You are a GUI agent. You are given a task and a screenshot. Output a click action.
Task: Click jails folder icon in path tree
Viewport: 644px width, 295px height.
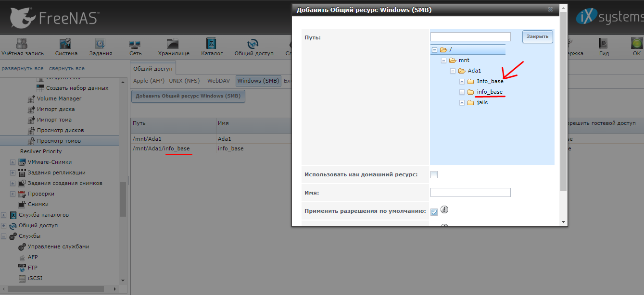pyautogui.click(x=471, y=102)
